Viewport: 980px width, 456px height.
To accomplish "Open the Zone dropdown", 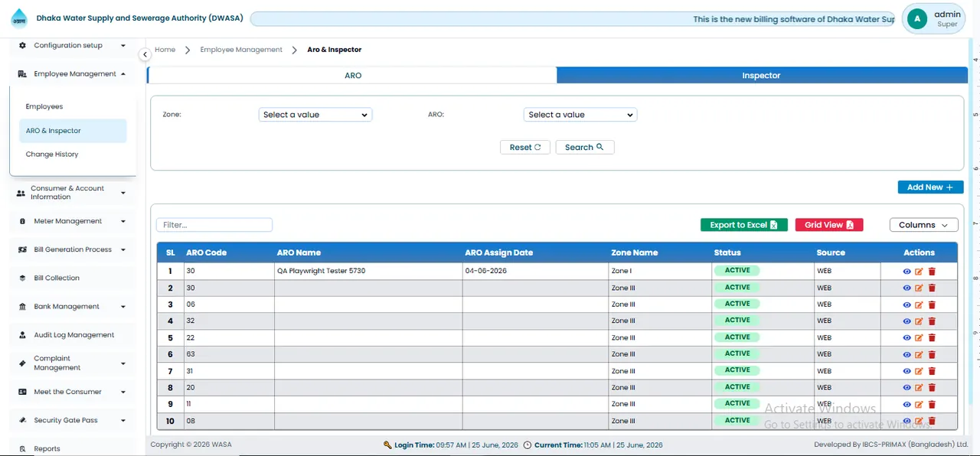I will [315, 115].
